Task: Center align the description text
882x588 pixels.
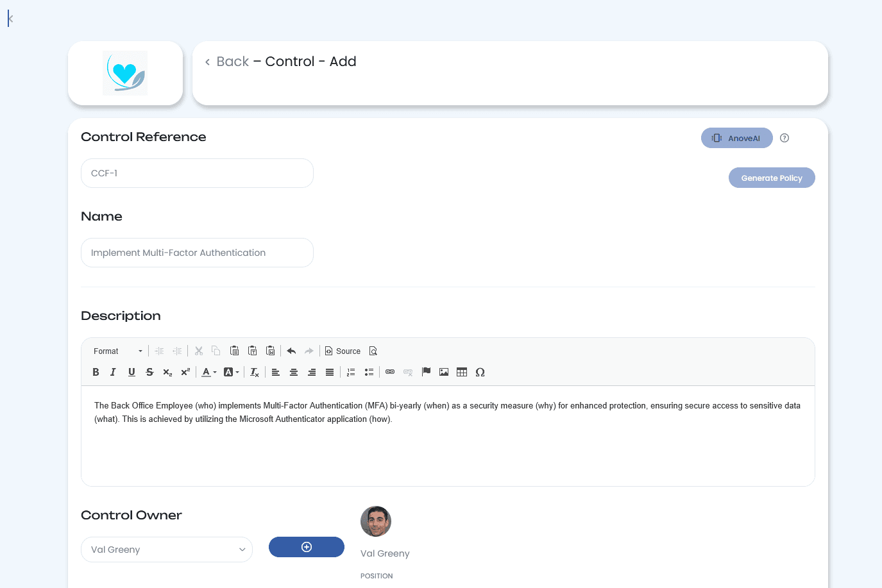Action: [x=294, y=372]
